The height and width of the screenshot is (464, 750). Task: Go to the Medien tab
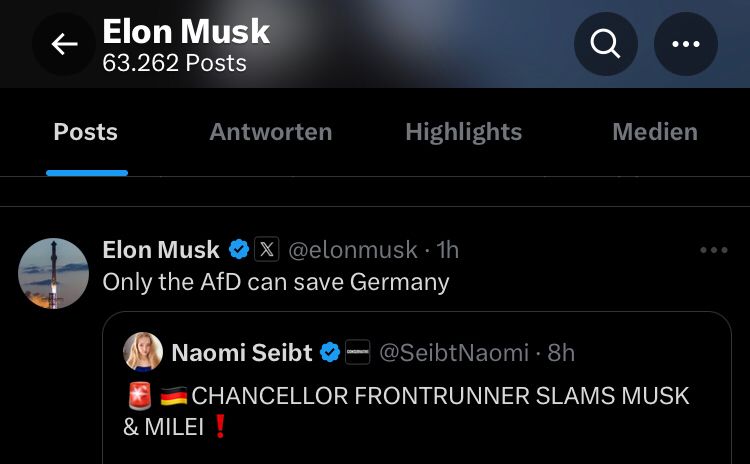655,132
